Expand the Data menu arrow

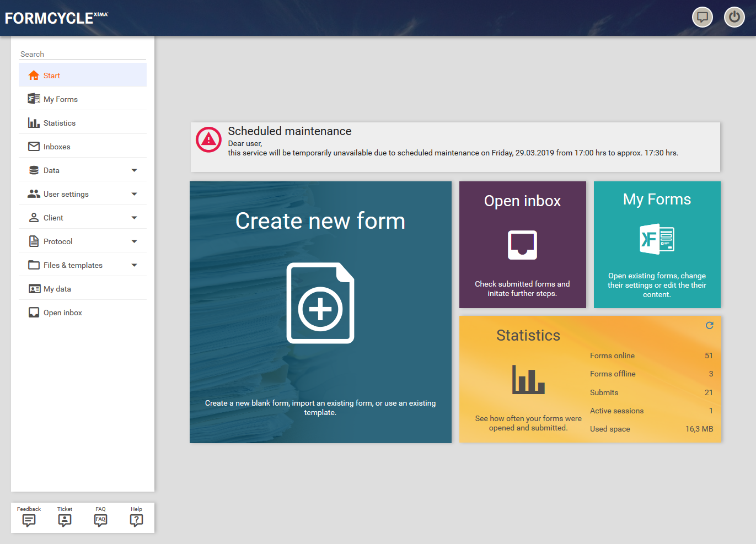[x=134, y=170]
